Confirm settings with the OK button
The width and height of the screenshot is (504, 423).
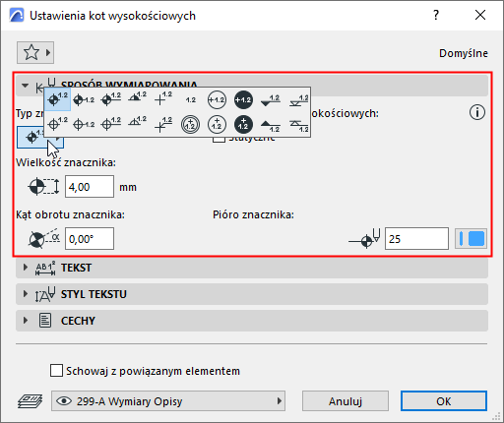click(443, 400)
